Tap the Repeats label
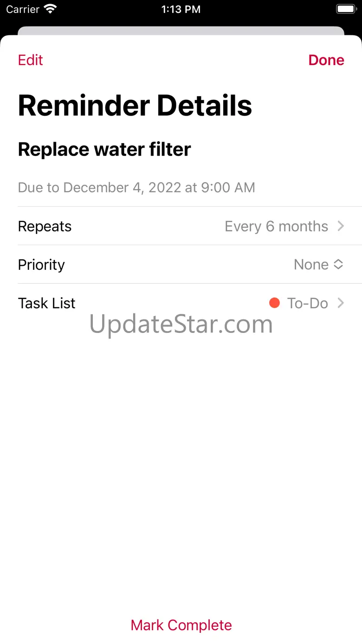 (45, 226)
